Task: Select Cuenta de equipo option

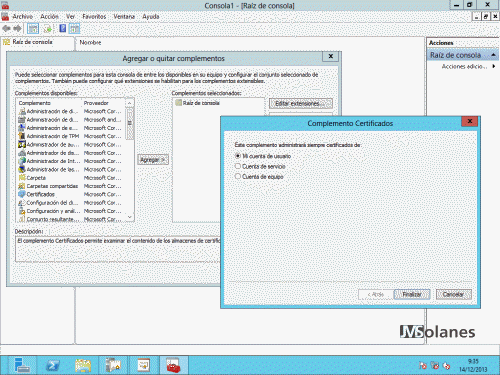Action: pyautogui.click(x=259, y=176)
